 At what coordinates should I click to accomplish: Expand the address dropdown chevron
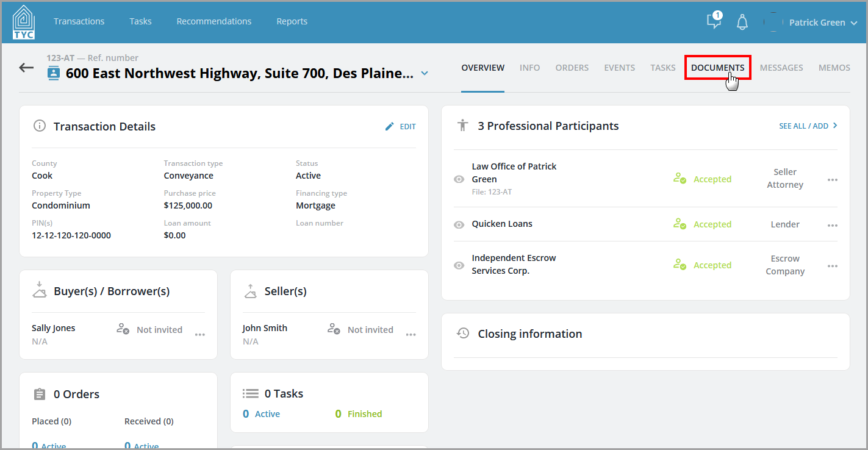tap(425, 74)
